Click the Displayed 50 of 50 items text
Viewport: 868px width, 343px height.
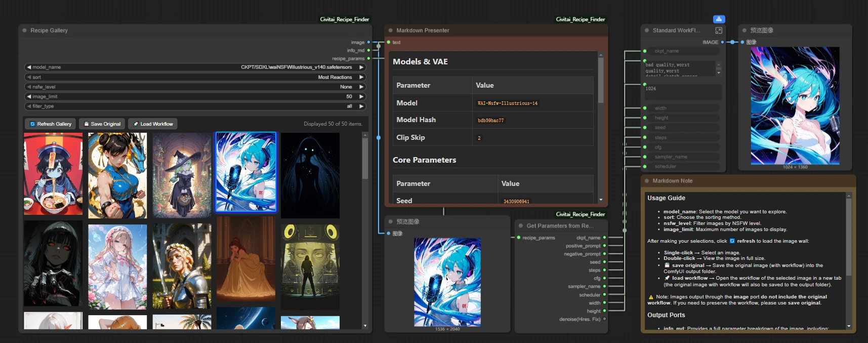tap(333, 124)
